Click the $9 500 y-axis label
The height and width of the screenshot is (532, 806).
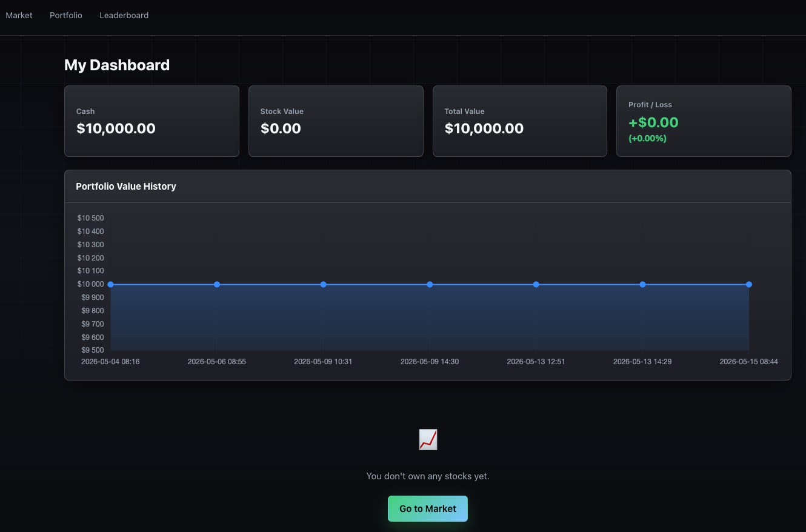click(x=93, y=350)
